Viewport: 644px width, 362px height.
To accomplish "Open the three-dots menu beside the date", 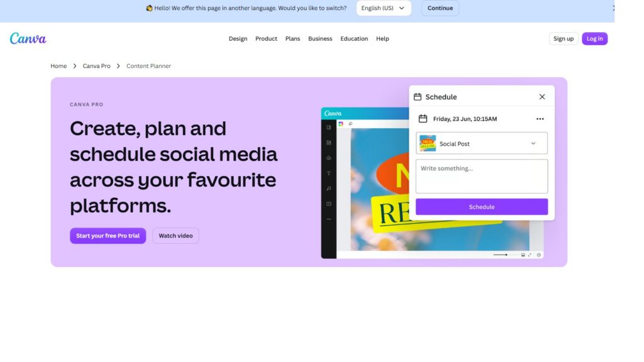I will point(540,119).
